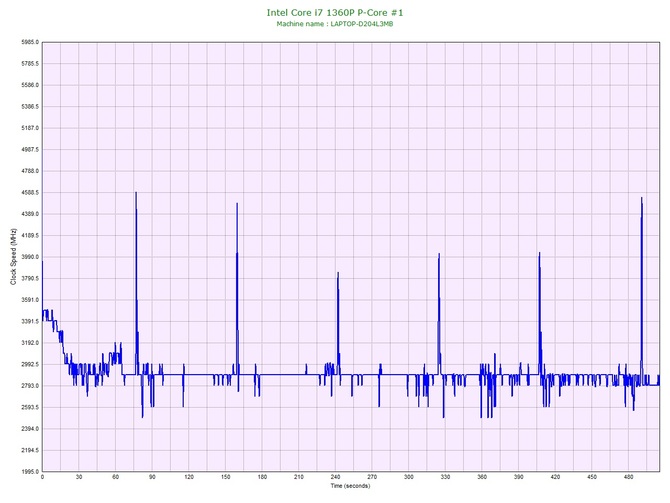Screen dimensions: 670x503
Task: Click the 'Clock Speed (MHz)' axis label
Action: pyautogui.click(x=13, y=257)
